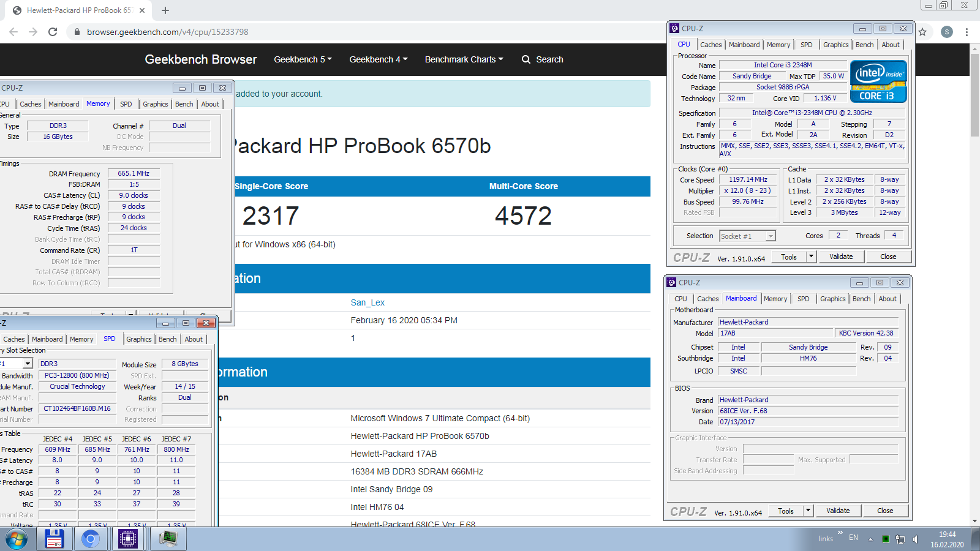Go back in the browser
The image size is (980, 551).
[13, 32]
